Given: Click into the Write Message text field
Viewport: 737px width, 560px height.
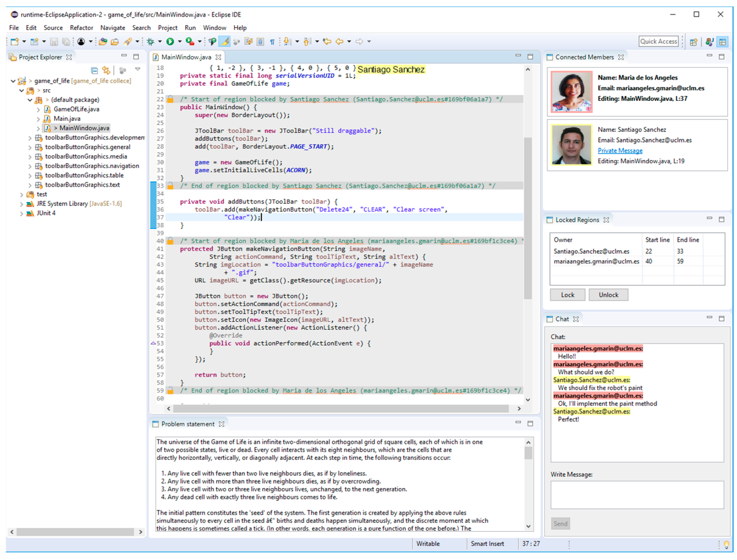Looking at the screenshot, I should pyautogui.click(x=637, y=495).
